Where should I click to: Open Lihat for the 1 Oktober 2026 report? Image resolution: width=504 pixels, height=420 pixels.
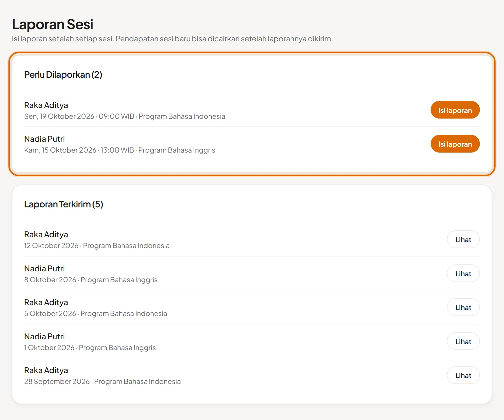pos(463,341)
